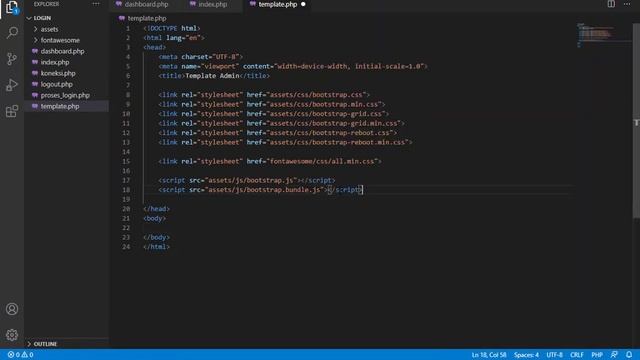
Task: Click 'assets/js/bootstrap.bundle.js' src text
Action: tap(264, 190)
